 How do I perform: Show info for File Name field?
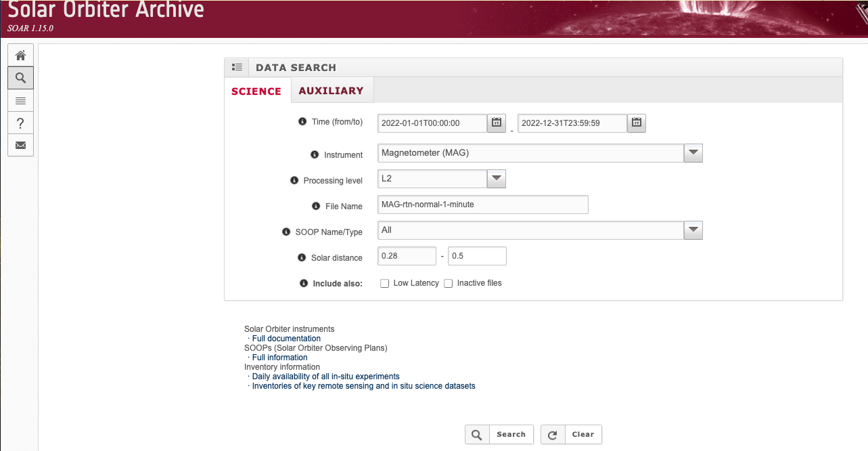click(316, 206)
